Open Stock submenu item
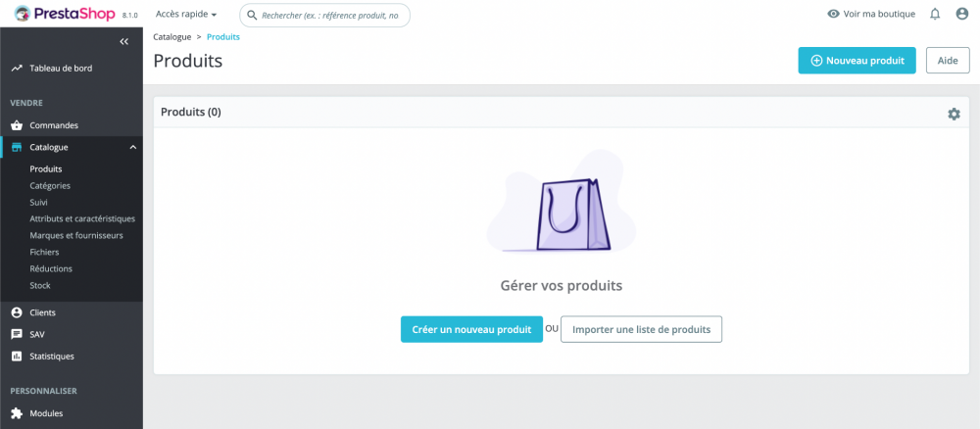 tap(40, 285)
